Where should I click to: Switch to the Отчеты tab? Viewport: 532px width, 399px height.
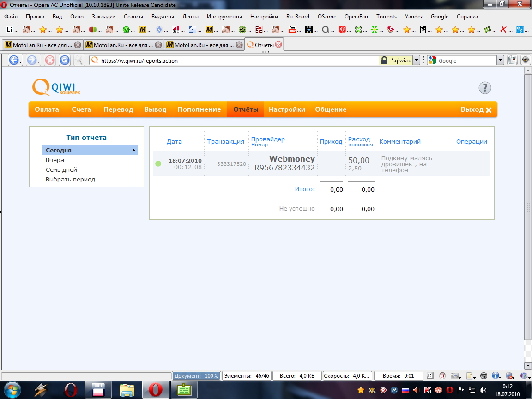pyautogui.click(x=264, y=45)
